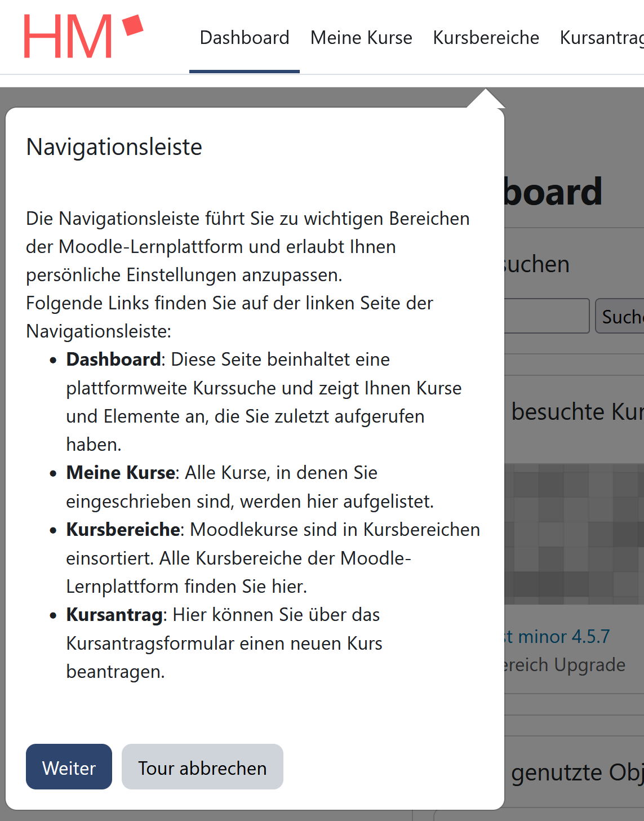This screenshot has height=821, width=644.
Task: Click bold Meine Kurse term in tour list
Action: point(121,473)
